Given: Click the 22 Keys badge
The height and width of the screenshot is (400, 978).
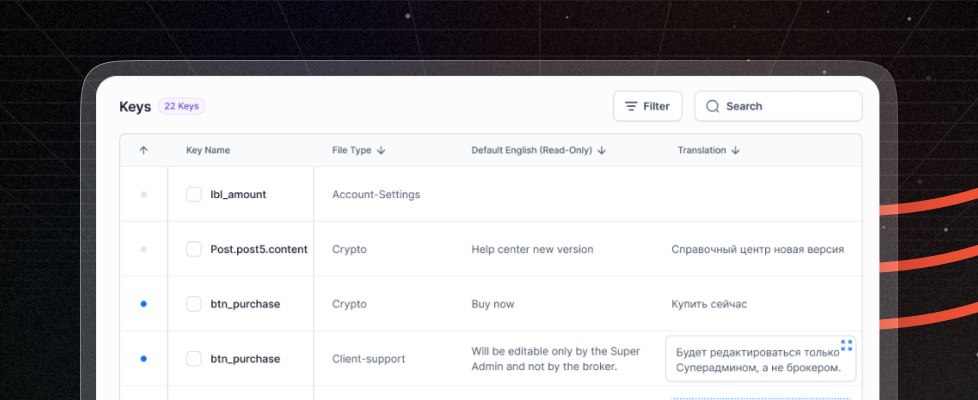Looking at the screenshot, I should [181, 106].
